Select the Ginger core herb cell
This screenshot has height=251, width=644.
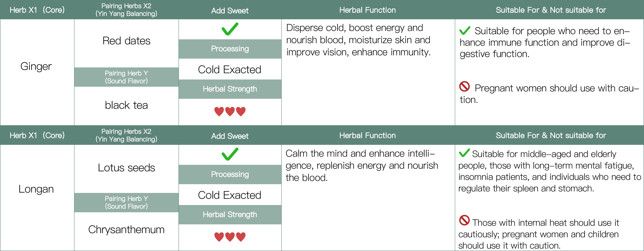pos(36,66)
